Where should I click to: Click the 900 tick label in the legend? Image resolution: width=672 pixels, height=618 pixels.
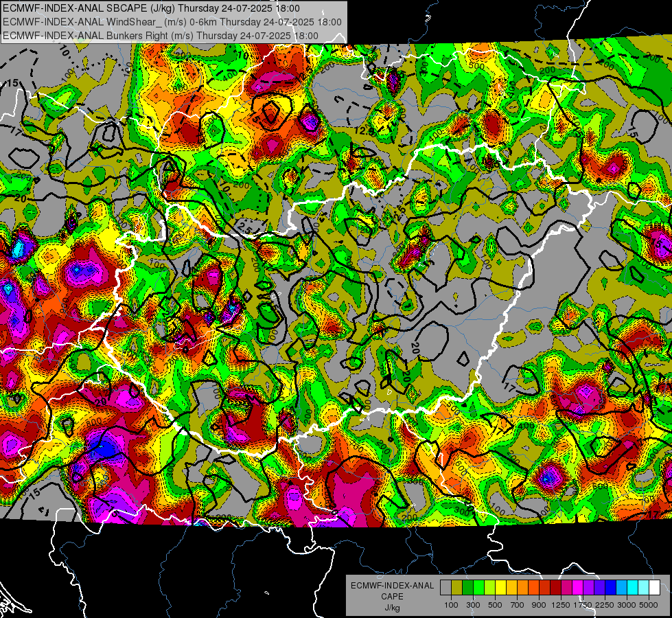(x=539, y=605)
